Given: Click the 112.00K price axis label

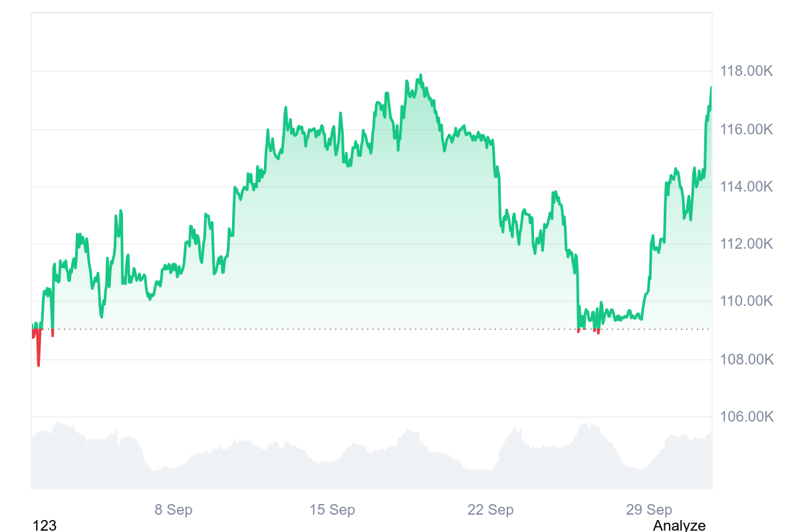Looking at the screenshot, I should click(x=746, y=244).
